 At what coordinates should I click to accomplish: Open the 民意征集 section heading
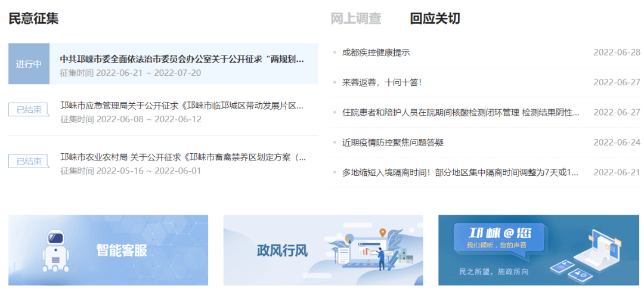click(x=33, y=18)
